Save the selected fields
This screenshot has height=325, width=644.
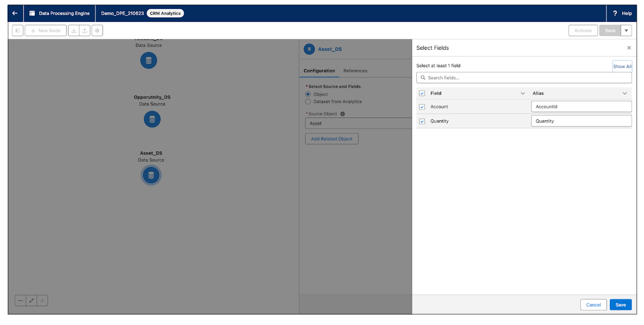pos(621,305)
